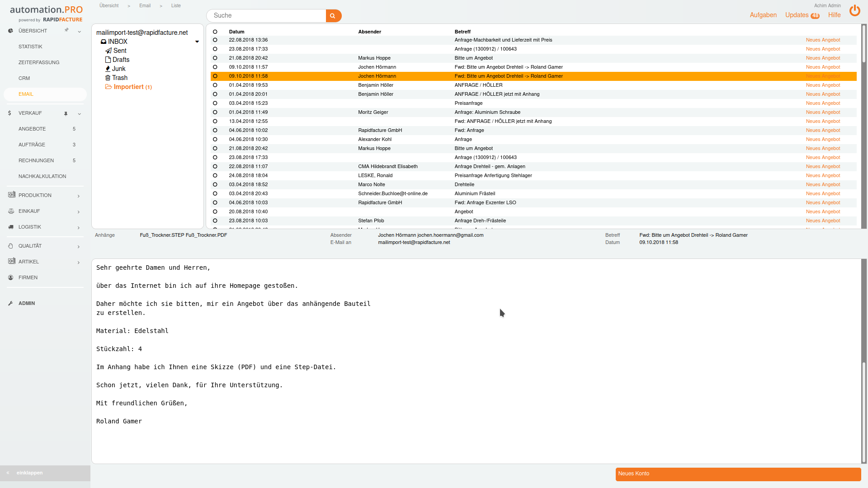Select the circle for Stefan Pfob email
The height and width of the screenshot is (488, 868).
(215, 221)
